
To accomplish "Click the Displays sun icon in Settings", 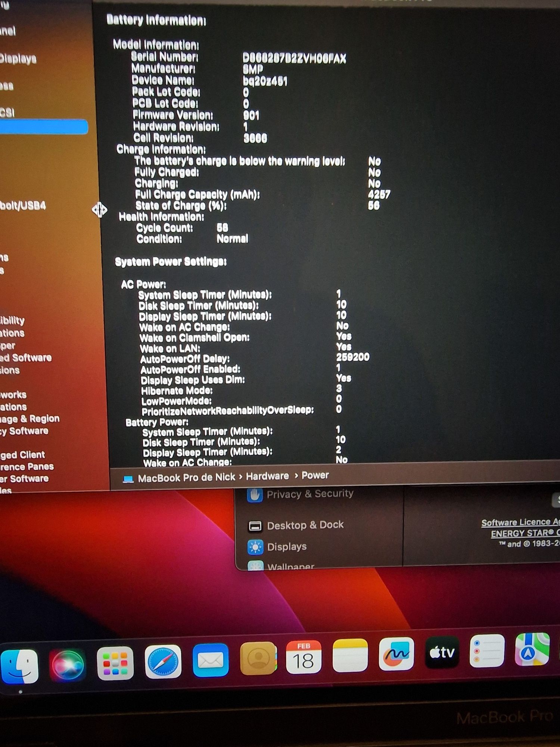I will pyautogui.click(x=255, y=548).
